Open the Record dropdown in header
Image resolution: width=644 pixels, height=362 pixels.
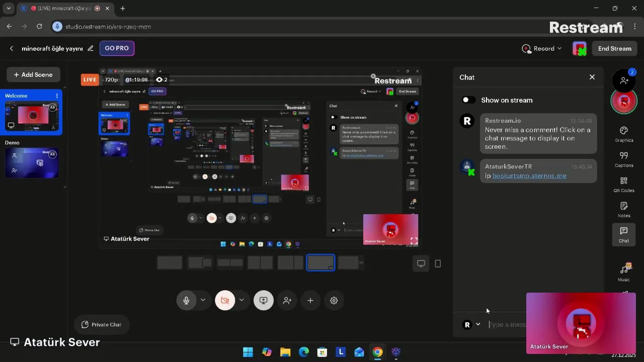pyautogui.click(x=542, y=48)
